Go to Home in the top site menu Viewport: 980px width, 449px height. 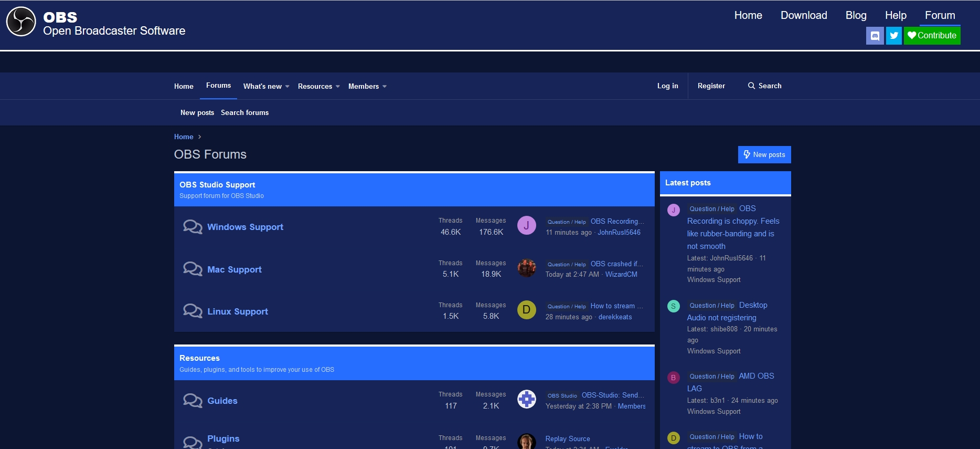click(748, 15)
